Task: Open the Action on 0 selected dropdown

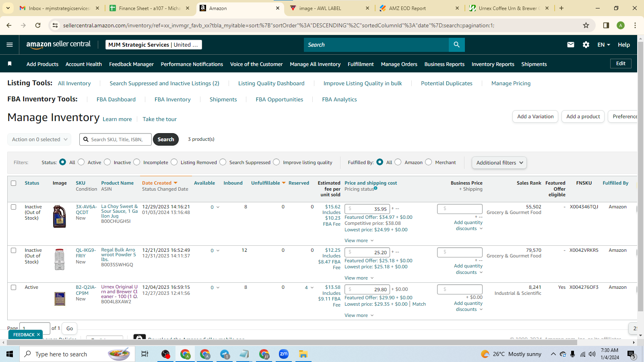Action: click(39, 139)
